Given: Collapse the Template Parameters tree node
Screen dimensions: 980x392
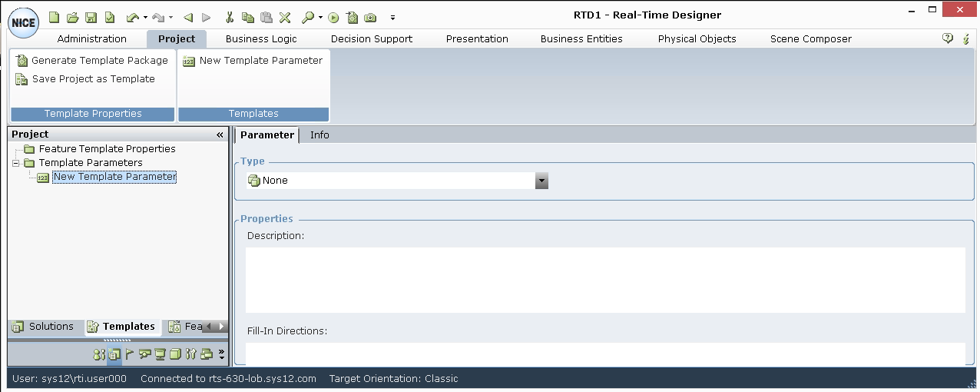Looking at the screenshot, I should click(15, 163).
